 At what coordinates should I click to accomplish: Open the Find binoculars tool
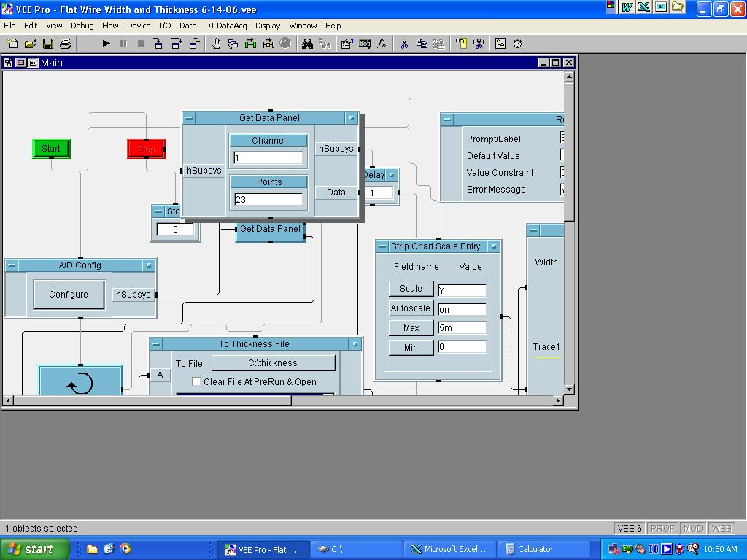[x=307, y=44]
